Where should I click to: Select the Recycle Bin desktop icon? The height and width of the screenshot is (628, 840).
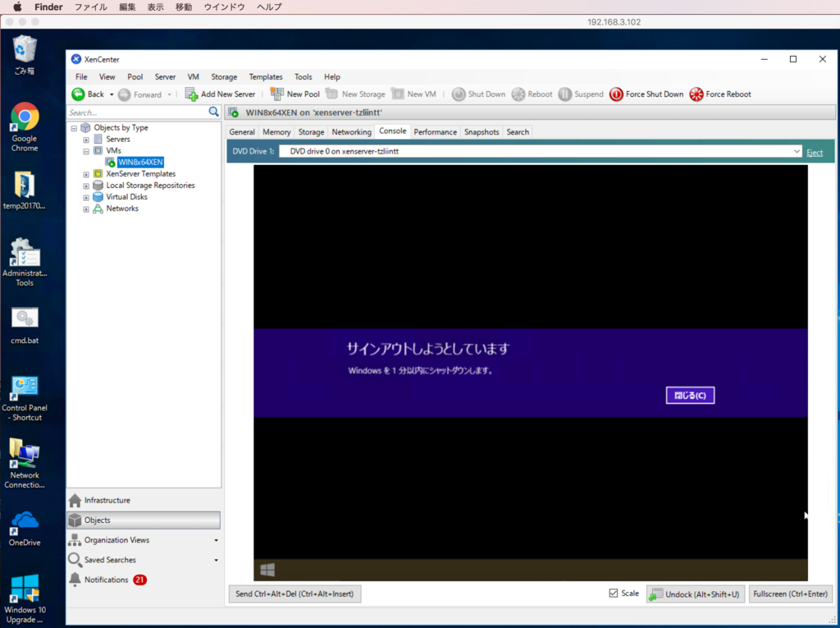point(25,55)
